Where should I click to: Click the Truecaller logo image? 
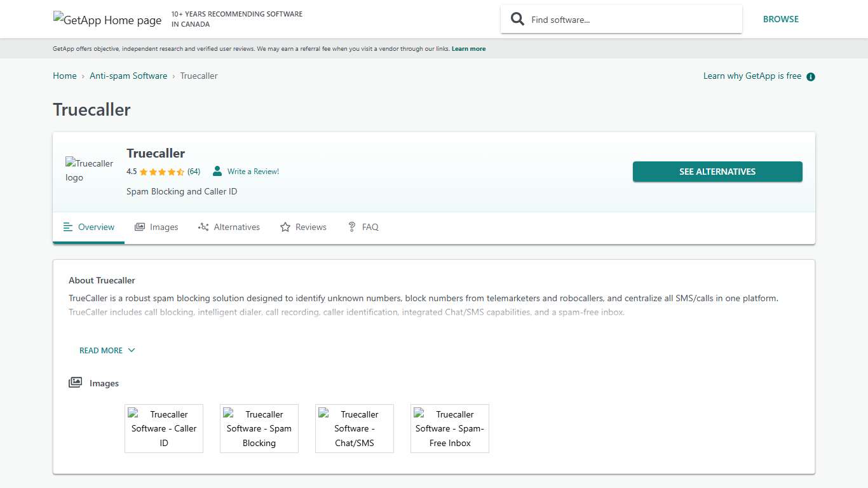tap(90, 170)
